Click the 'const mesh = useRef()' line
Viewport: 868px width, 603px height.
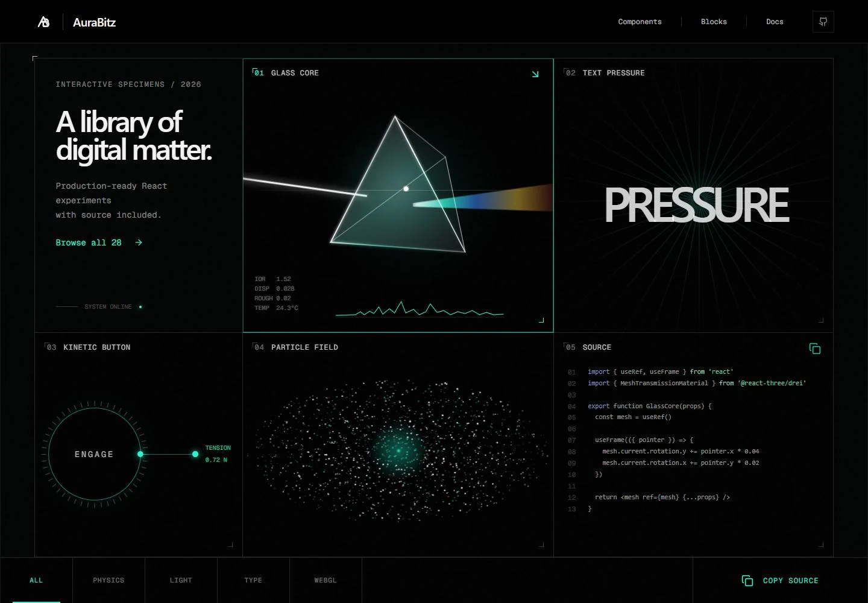tap(633, 417)
